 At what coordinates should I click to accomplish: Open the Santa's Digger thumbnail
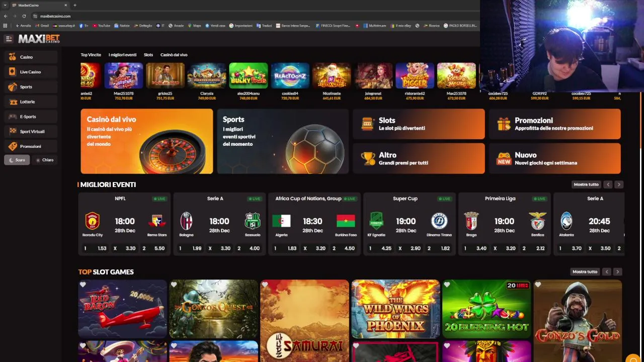click(x=415, y=75)
